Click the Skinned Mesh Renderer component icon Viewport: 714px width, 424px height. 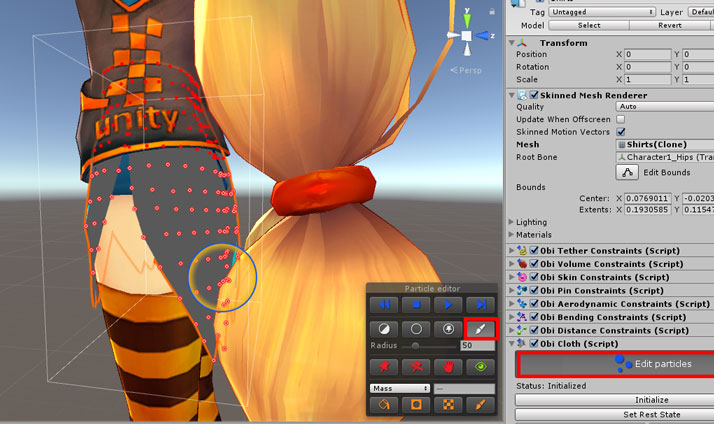522,95
